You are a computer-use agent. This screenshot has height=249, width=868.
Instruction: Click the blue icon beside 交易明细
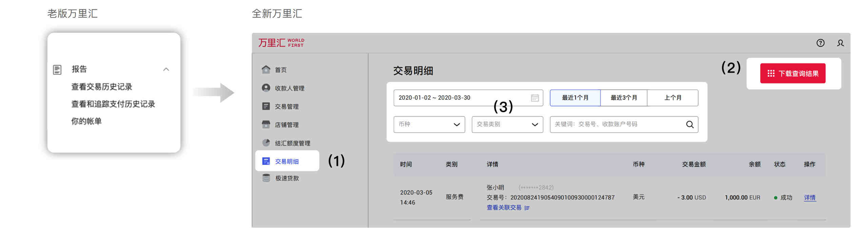[x=266, y=161]
